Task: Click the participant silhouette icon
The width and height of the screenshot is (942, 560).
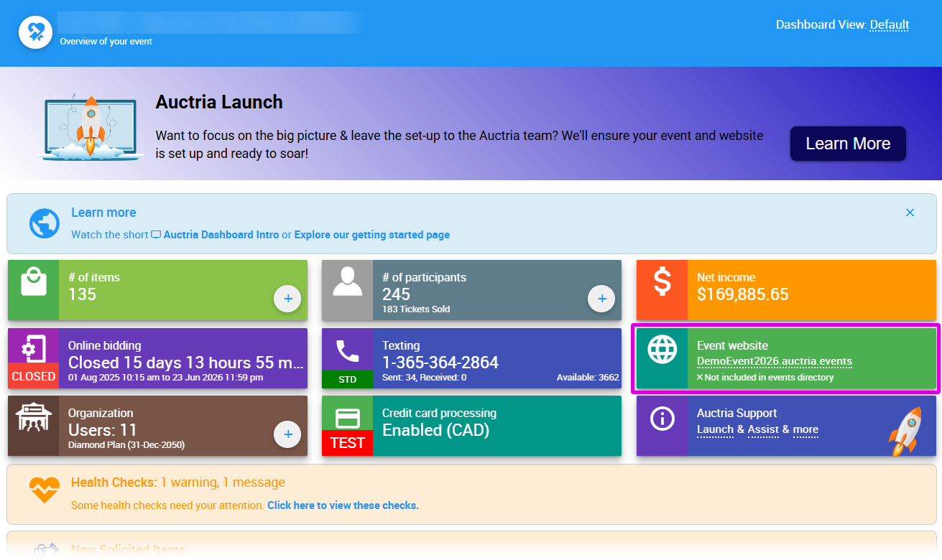Action: 348,281
